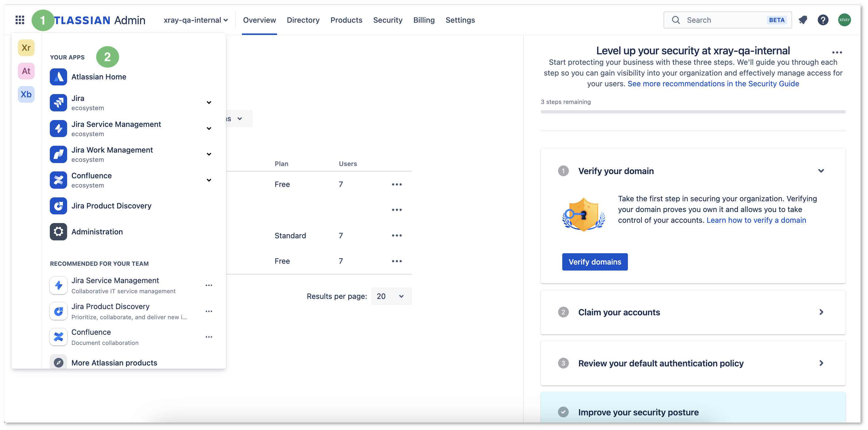Viewport: 868px width, 430px height.
Task: Open Settings tab
Action: [460, 20]
